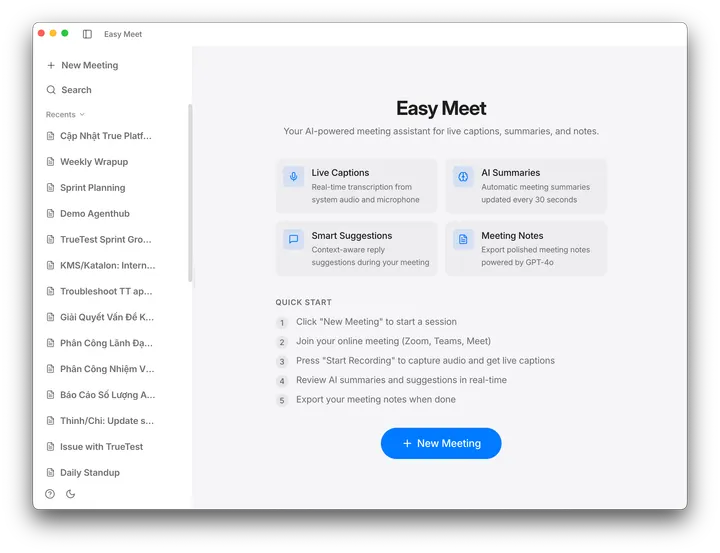Click document icon for Phân Công Nhiệm V...
Image resolution: width=720 pixels, height=553 pixels.
(x=51, y=369)
